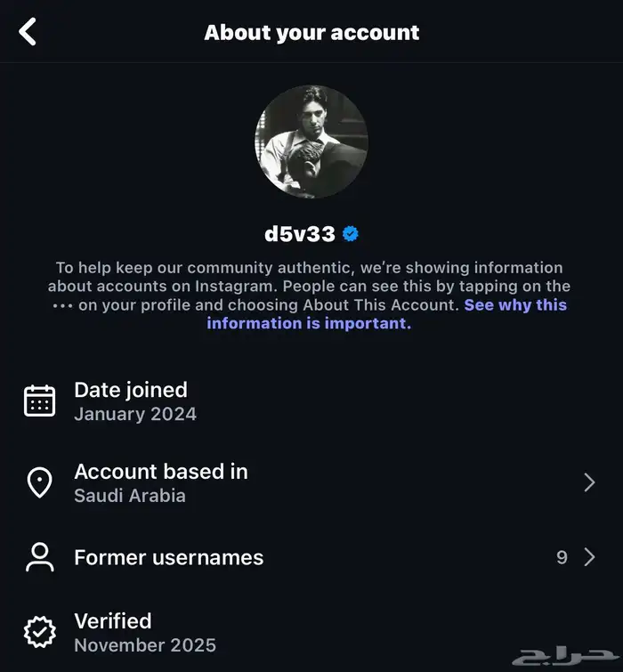Tap the Former usernames count 9
This screenshot has width=623, height=672.
tap(562, 557)
